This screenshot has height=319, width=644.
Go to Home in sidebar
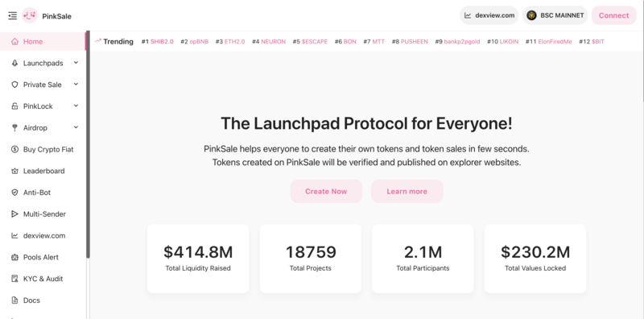coord(43,42)
